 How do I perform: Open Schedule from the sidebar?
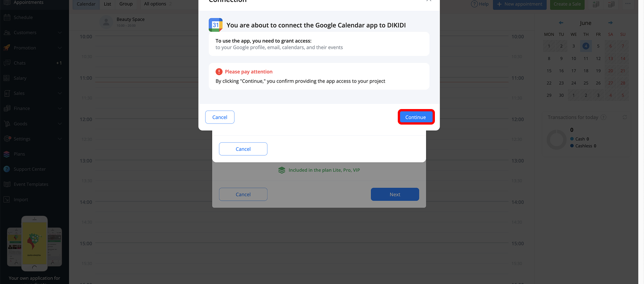23,17
